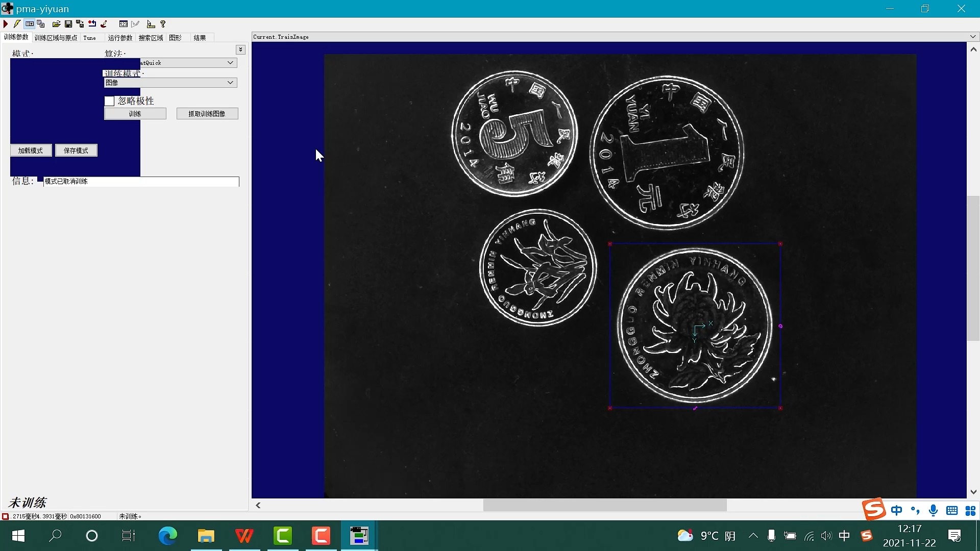Click the Sogou microphone voice input icon
The height and width of the screenshot is (551, 980).
(x=934, y=510)
